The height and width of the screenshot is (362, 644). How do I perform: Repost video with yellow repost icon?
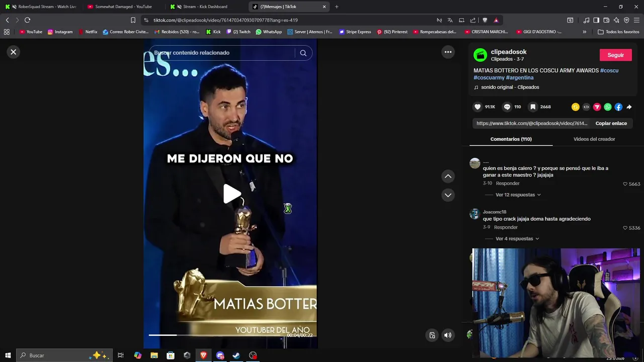(x=576, y=107)
